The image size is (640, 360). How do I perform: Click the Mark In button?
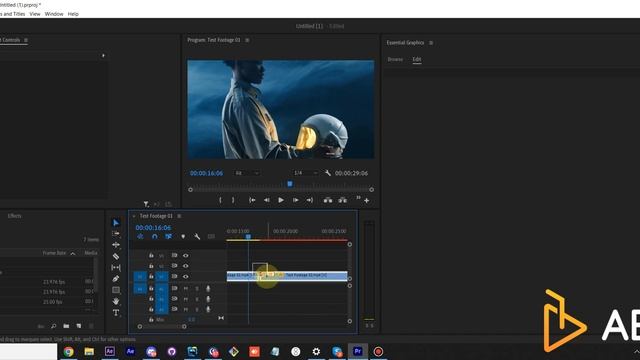tap(220, 200)
